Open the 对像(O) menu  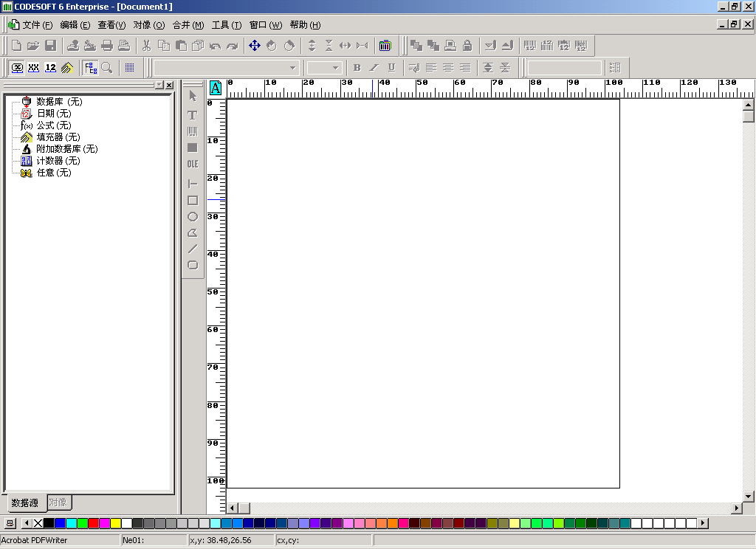[149, 25]
